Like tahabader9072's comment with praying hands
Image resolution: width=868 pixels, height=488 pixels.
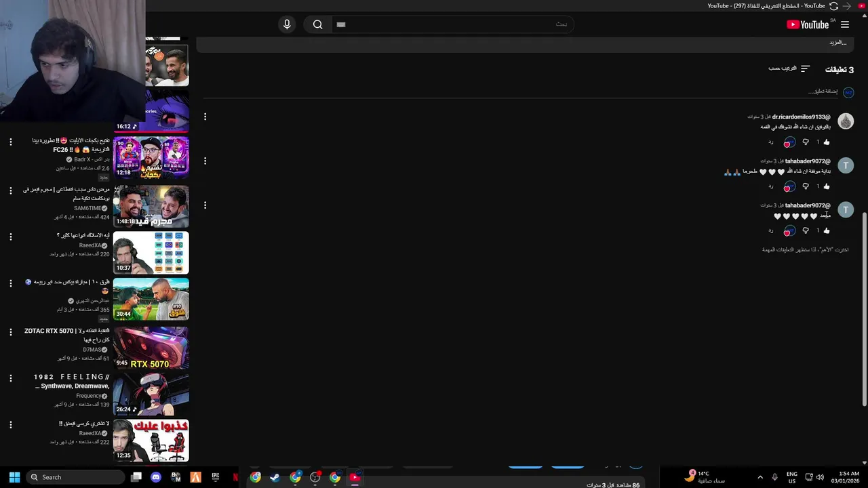click(x=826, y=186)
